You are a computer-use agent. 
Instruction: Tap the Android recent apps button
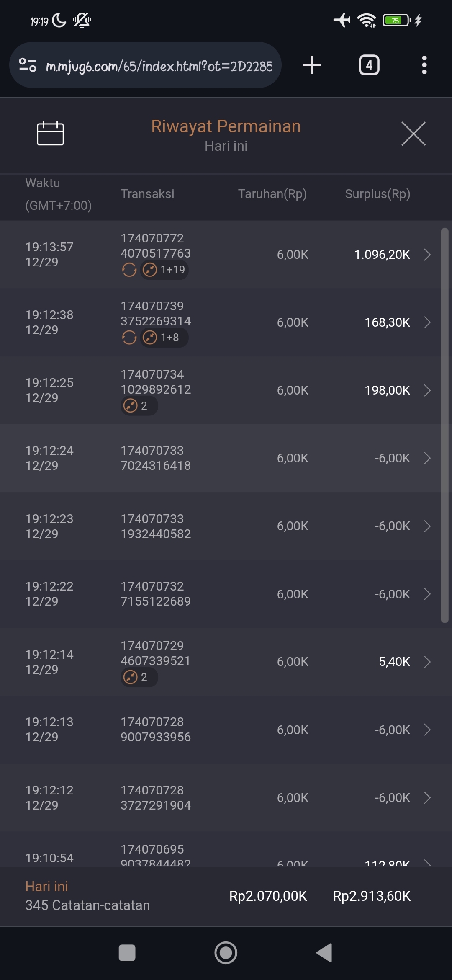click(127, 953)
